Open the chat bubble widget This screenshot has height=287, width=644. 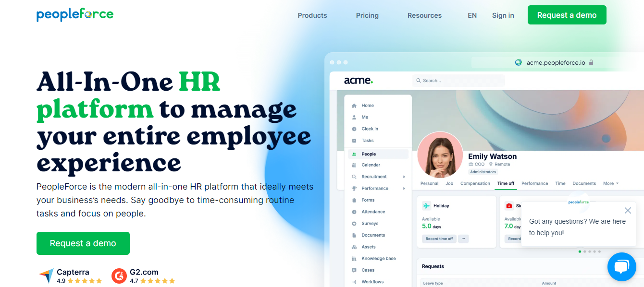click(622, 267)
